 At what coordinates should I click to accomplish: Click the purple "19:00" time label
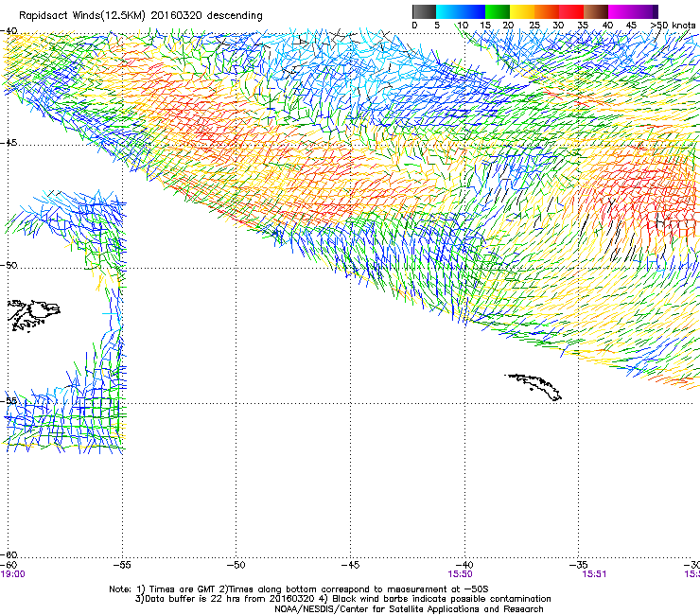coord(13,574)
